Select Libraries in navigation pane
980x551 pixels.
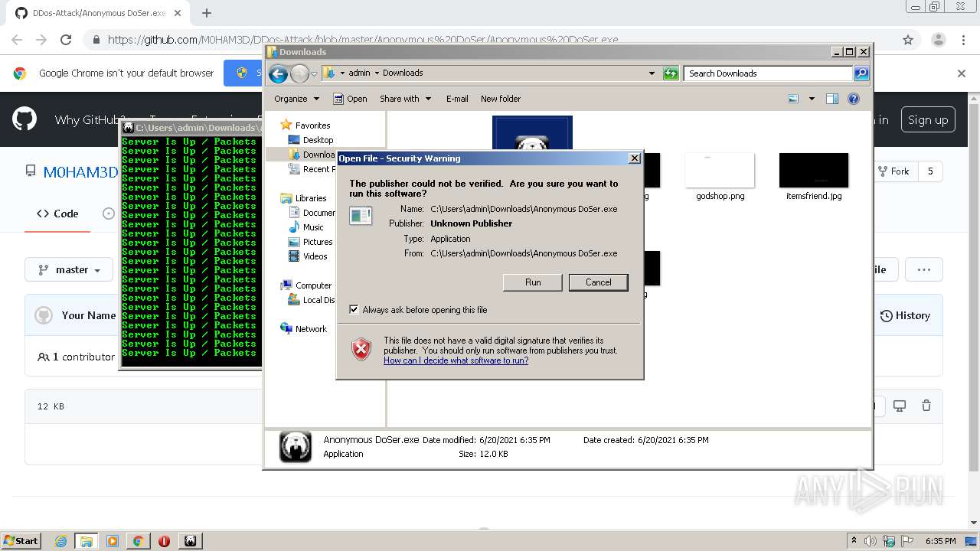[x=303, y=198]
